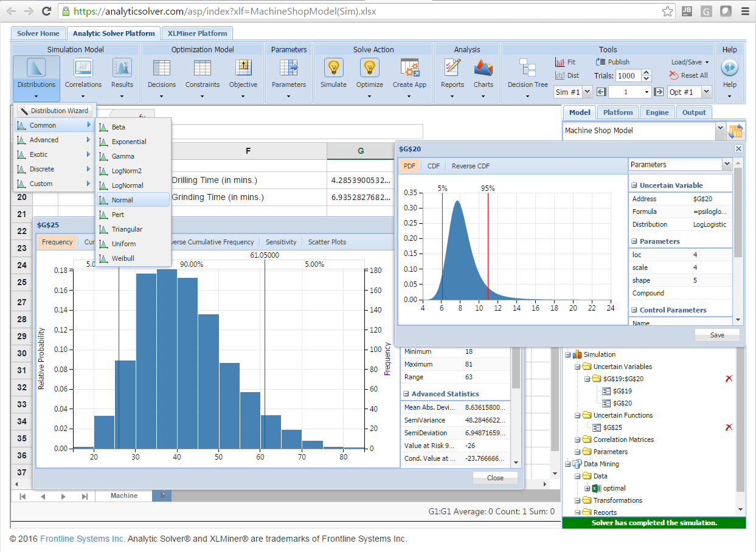Switch to the CDF tab

point(433,166)
